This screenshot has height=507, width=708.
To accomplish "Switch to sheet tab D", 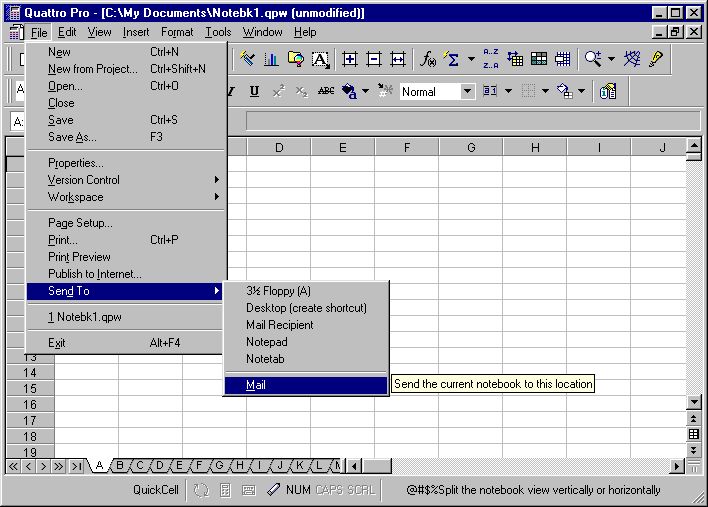I will [159, 465].
